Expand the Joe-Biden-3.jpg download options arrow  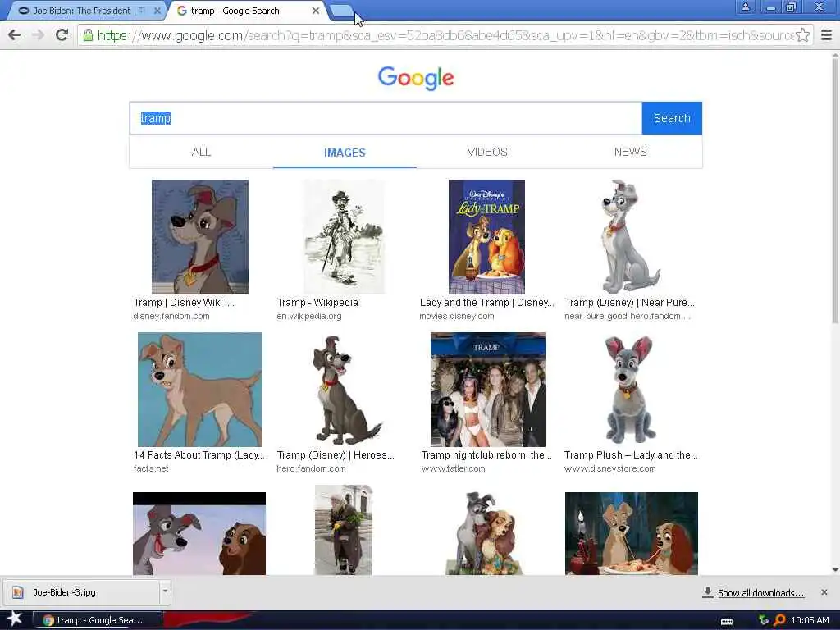pyautogui.click(x=165, y=592)
